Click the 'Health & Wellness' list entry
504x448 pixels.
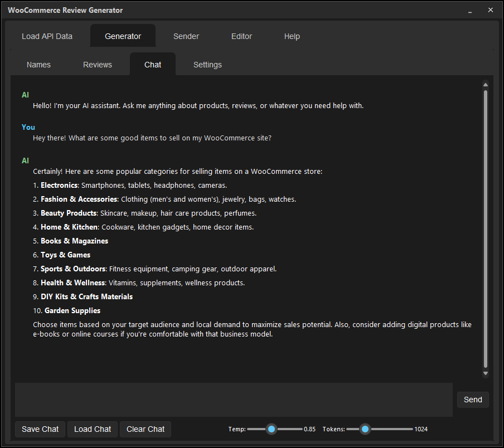click(139, 283)
